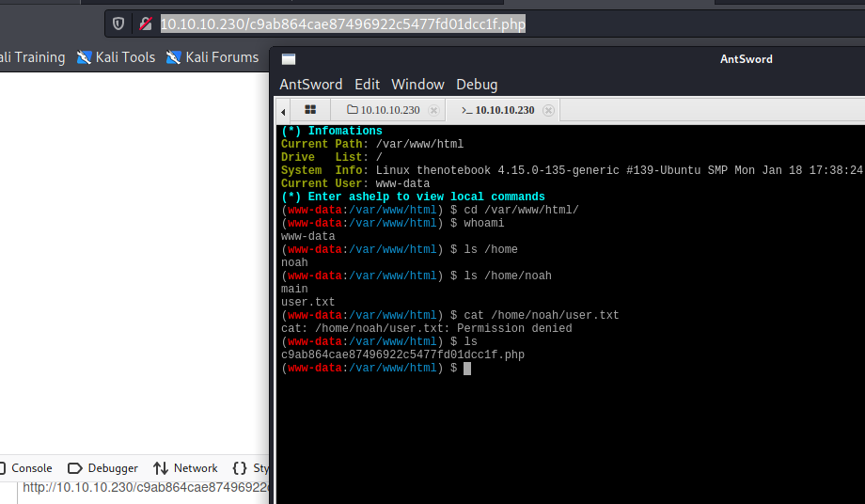Image resolution: width=865 pixels, height=504 pixels.
Task: Open the AntSword menu
Action: tap(310, 85)
